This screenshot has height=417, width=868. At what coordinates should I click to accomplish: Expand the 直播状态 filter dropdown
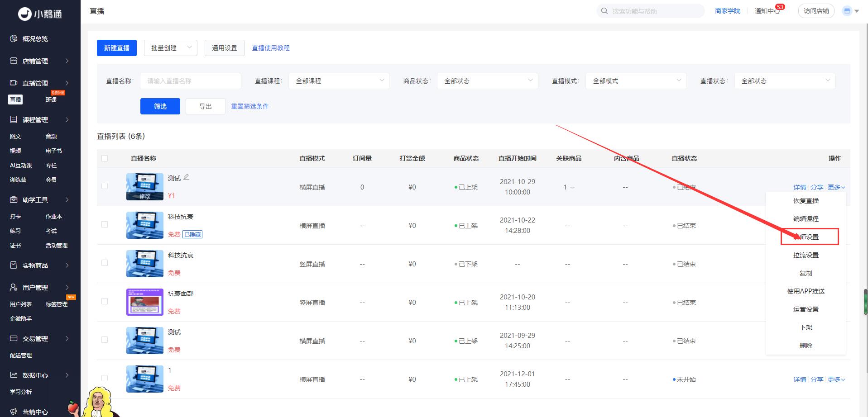click(784, 81)
